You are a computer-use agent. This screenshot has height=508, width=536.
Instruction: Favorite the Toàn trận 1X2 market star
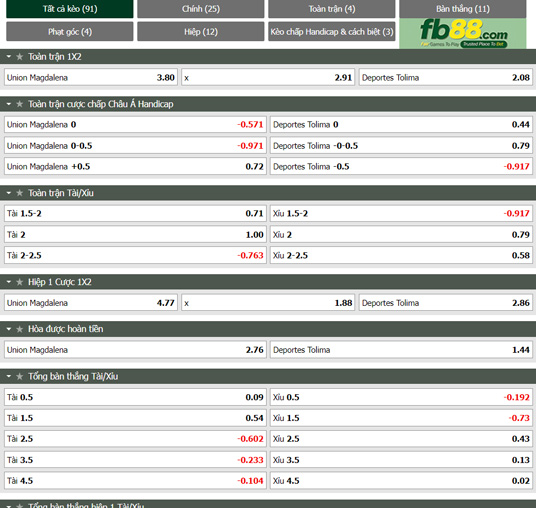[x=19, y=57]
